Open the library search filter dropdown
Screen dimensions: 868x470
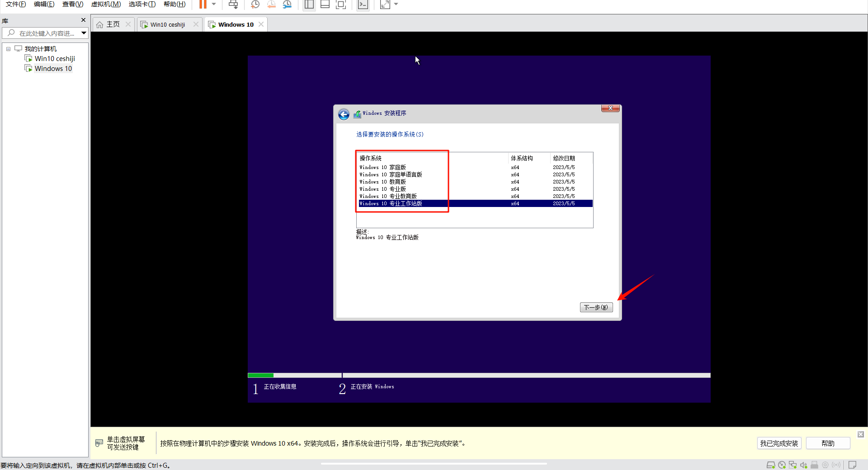84,33
